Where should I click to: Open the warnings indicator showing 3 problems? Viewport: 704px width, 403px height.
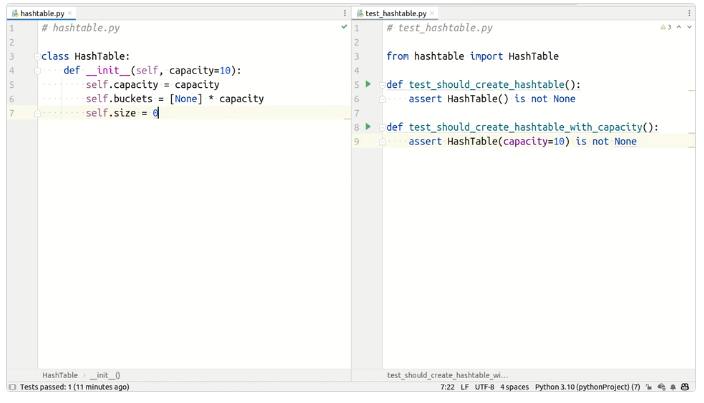665,27
